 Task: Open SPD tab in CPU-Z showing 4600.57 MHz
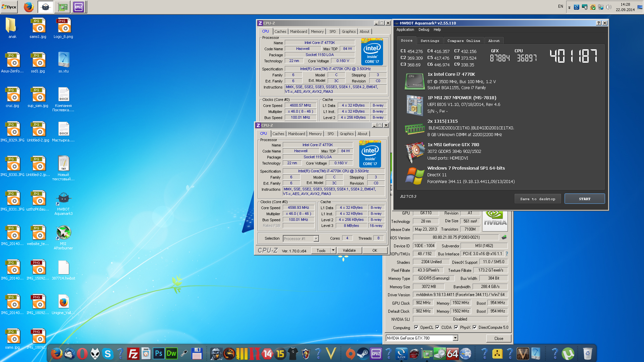[x=332, y=32]
